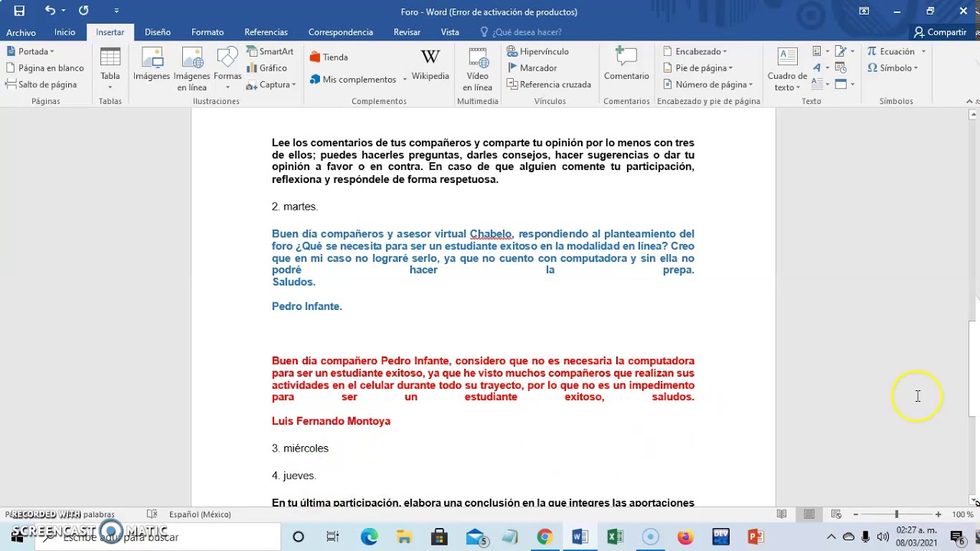Insert a Página en blanco
The height and width of the screenshot is (551, 980).
[x=45, y=68]
